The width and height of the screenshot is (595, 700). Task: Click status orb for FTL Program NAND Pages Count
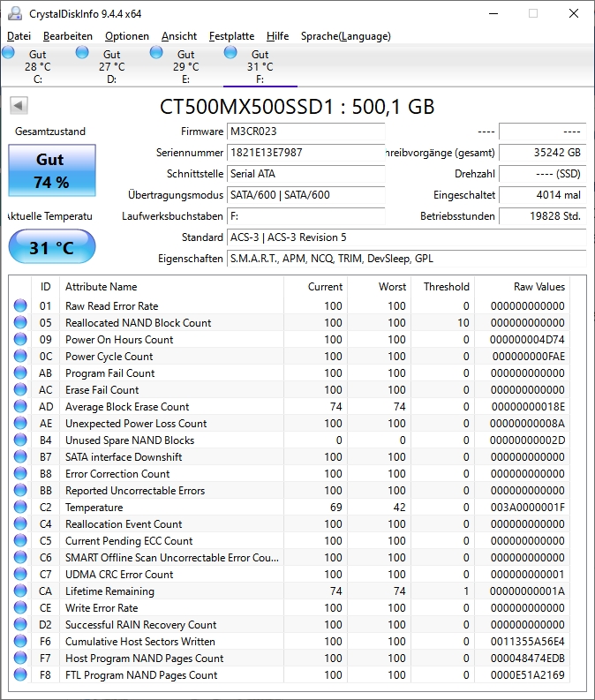coord(20,674)
